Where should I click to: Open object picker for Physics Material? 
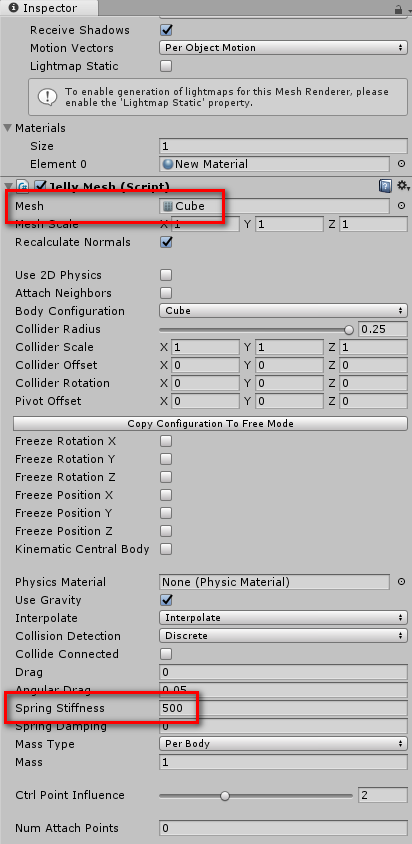(401, 582)
